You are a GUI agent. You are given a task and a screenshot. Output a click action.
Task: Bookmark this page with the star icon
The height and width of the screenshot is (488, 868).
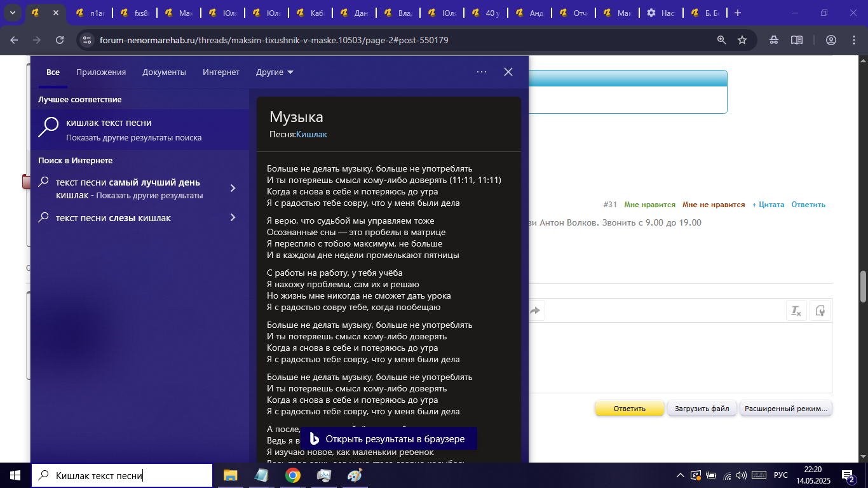[x=742, y=40]
